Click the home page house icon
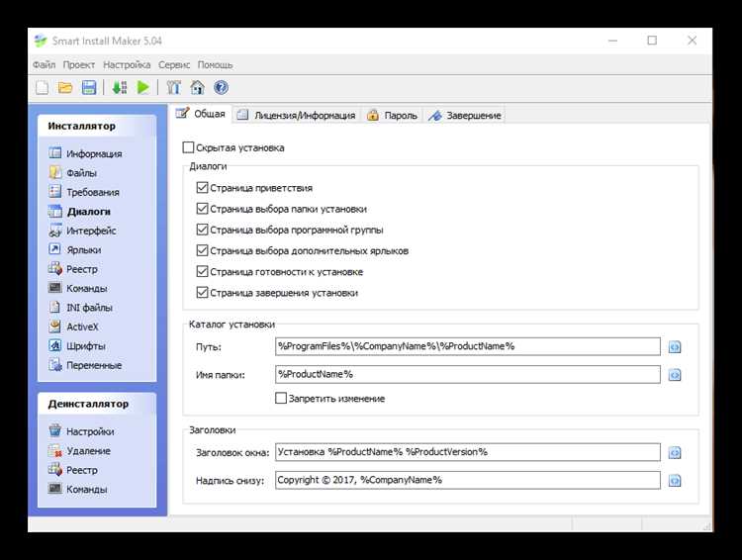The width and height of the screenshot is (742, 560). (x=197, y=87)
